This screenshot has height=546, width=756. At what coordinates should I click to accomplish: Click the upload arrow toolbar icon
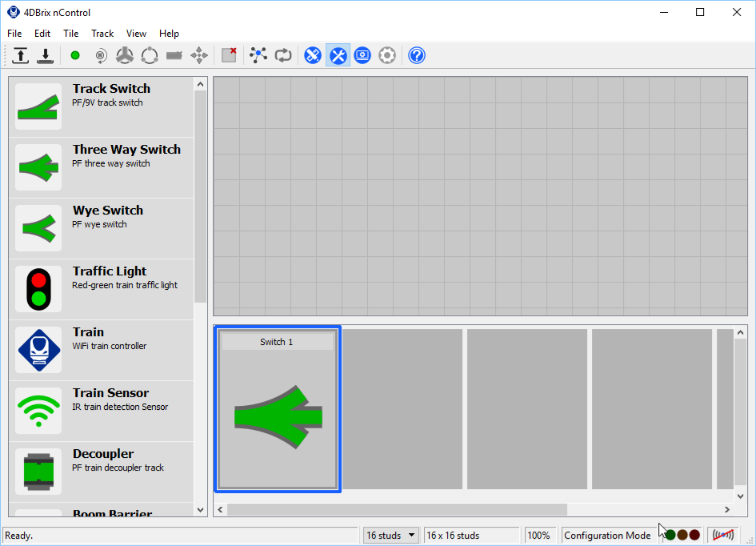coord(20,55)
